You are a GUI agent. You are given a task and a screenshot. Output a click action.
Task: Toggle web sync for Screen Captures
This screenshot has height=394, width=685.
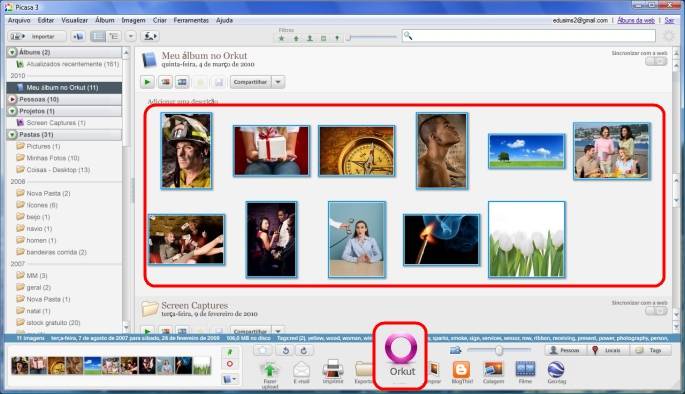pyautogui.click(x=656, y=311)
